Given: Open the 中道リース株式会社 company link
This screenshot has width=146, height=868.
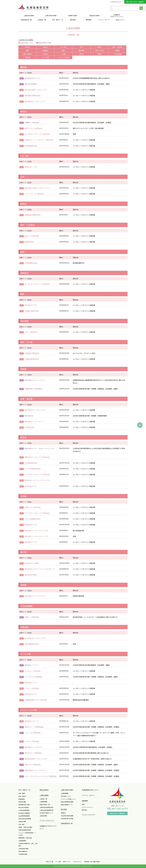Looking at the screenshot, I should click(32, 617).
